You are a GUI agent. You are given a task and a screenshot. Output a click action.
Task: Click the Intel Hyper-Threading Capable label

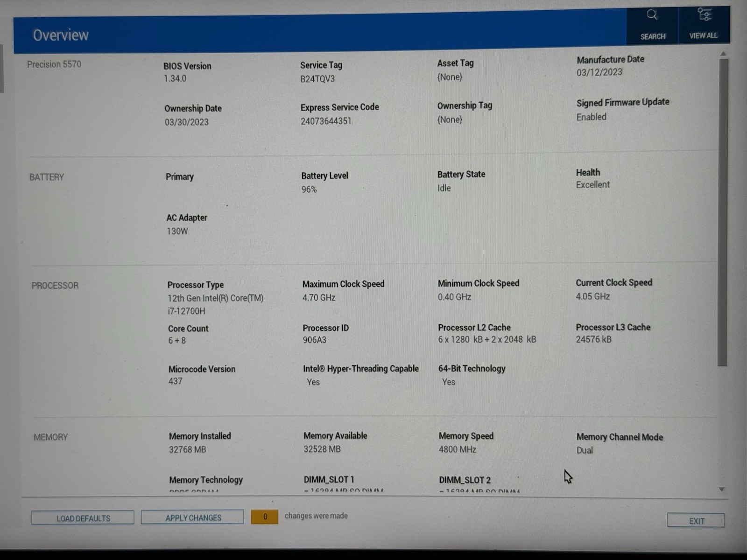pos(361,369)
